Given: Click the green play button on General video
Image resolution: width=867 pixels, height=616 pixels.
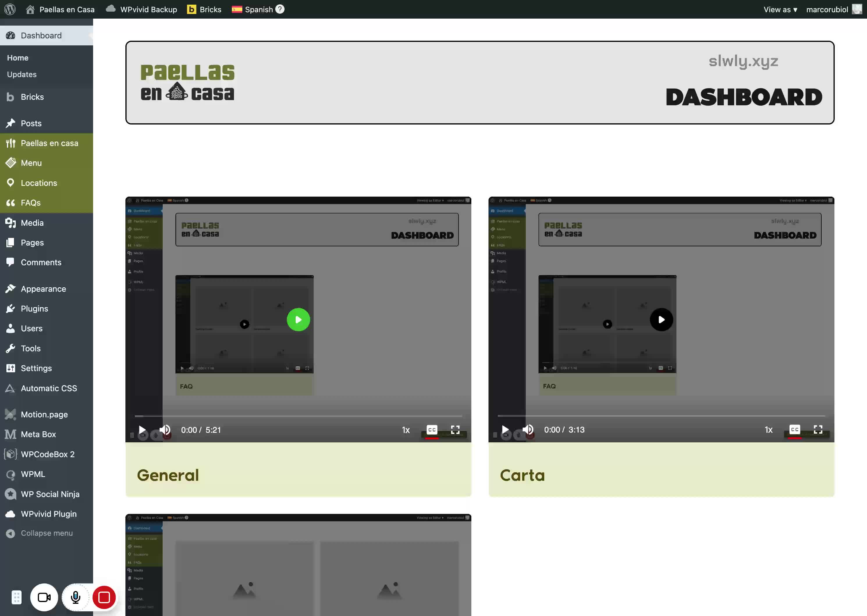Looking at the screenshot, I should point(298,320).
